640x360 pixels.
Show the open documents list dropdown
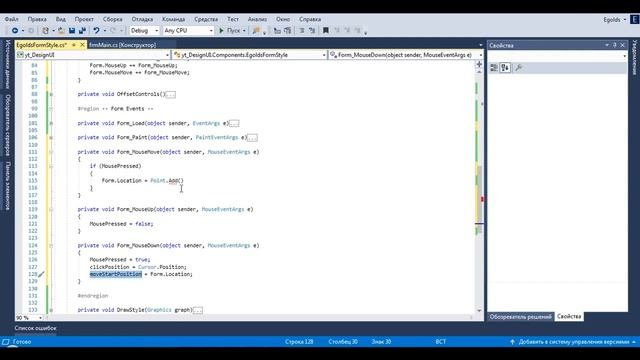point(480,45)
